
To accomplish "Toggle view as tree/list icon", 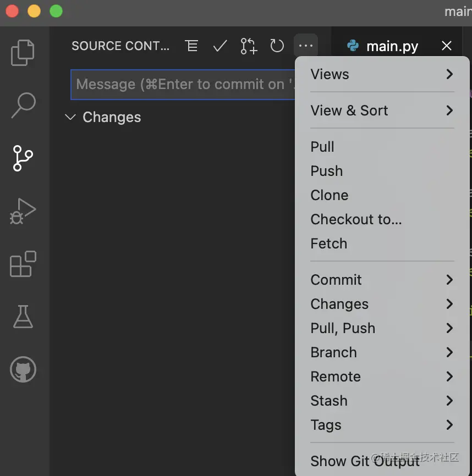I will coord(191,46).
